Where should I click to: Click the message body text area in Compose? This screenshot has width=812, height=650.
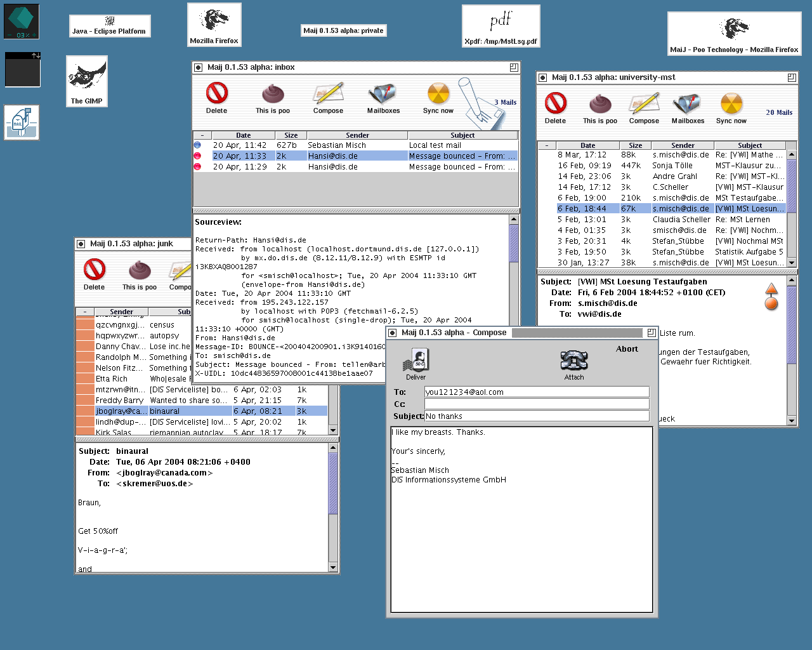click(521, 520)
